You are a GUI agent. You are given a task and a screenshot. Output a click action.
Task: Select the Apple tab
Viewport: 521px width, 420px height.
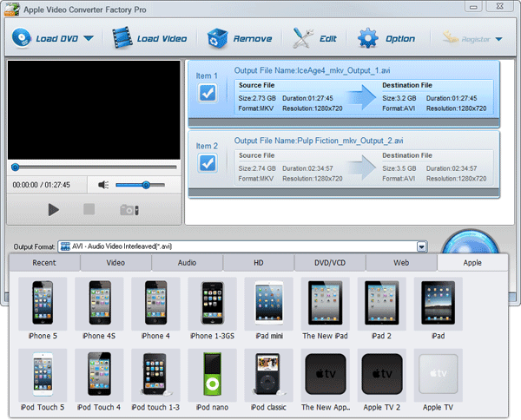[x=472, y=263]
